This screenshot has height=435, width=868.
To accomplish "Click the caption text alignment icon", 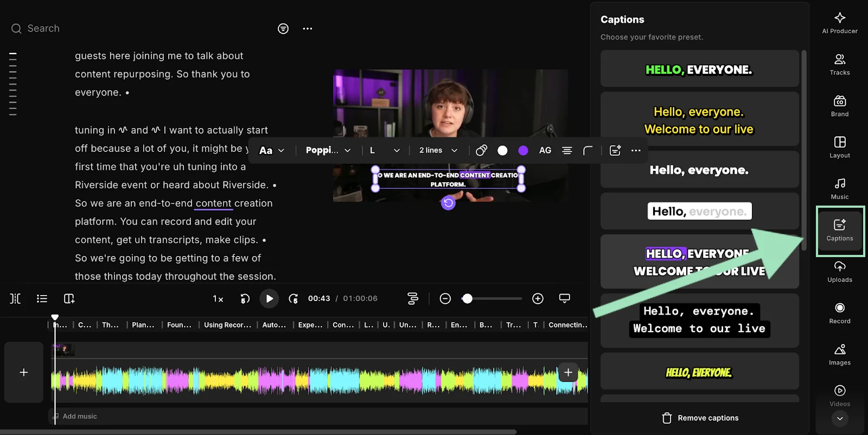I will [567, 150].
